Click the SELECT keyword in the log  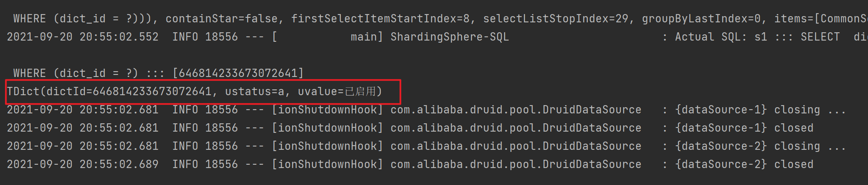pyautogui.click(x=820, y=37)
